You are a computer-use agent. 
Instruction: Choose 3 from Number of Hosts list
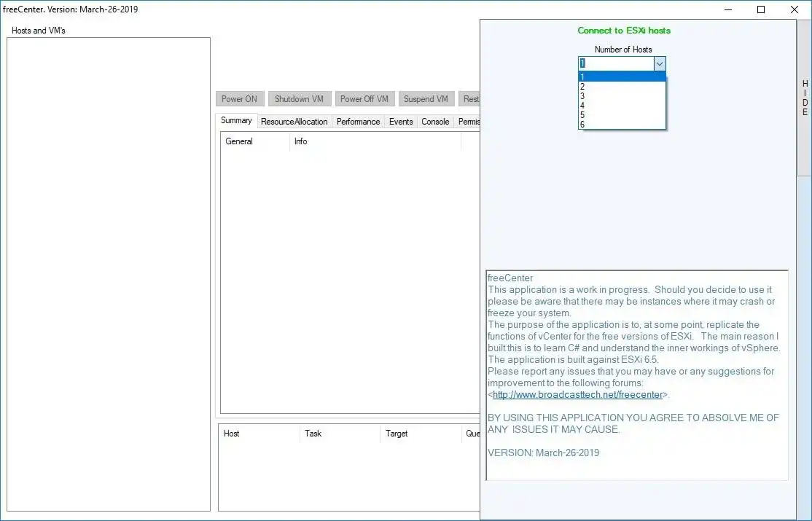coord(622,95)
